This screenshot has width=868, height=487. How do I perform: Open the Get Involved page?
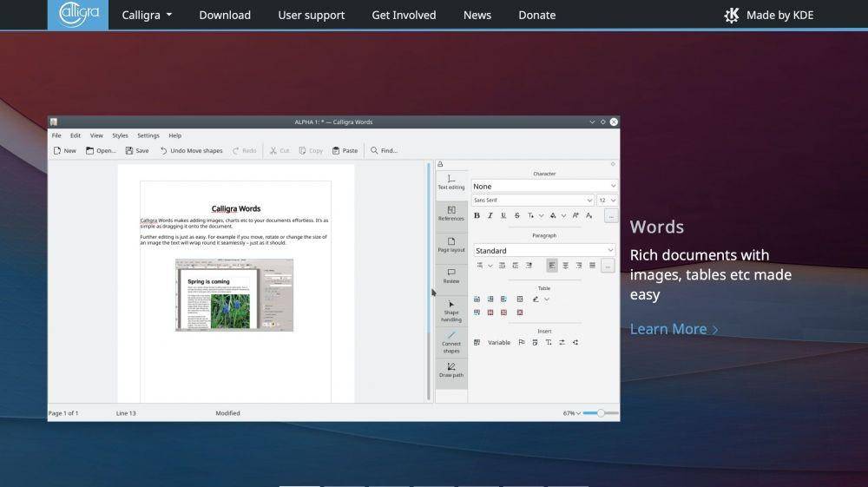click(404, 16)
